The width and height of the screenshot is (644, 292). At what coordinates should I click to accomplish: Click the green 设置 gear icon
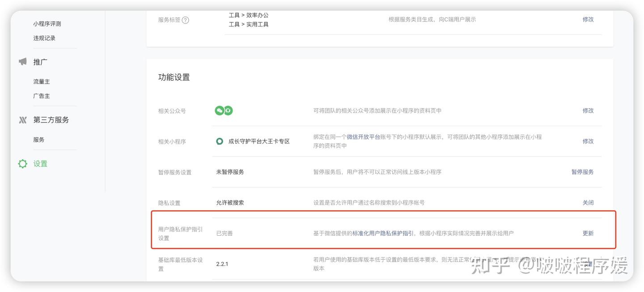[22, 164]
